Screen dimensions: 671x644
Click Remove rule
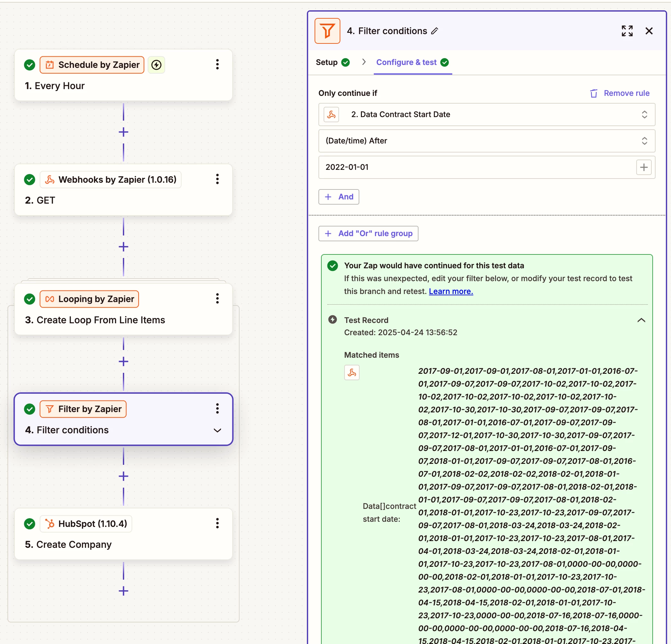click(x=620, y=93)
